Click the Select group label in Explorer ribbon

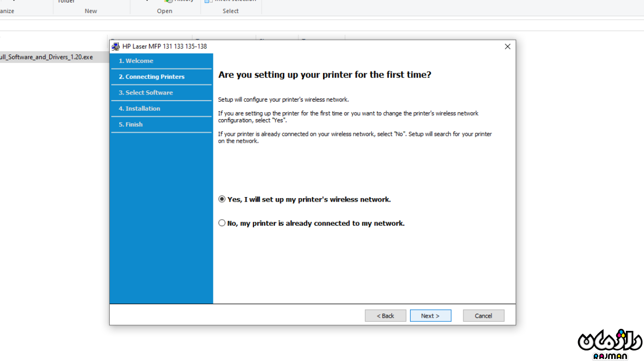tap(230, 11)
